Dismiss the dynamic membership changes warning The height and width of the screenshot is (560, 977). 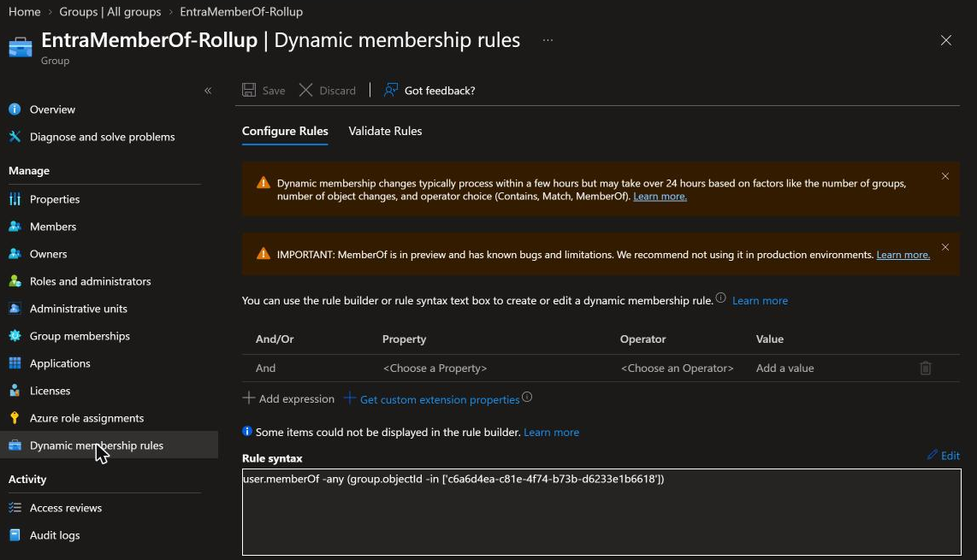[x=945, y=176]
